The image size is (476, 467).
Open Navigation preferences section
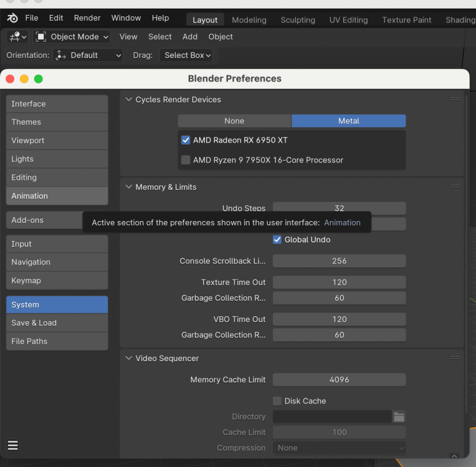point(57,262)
